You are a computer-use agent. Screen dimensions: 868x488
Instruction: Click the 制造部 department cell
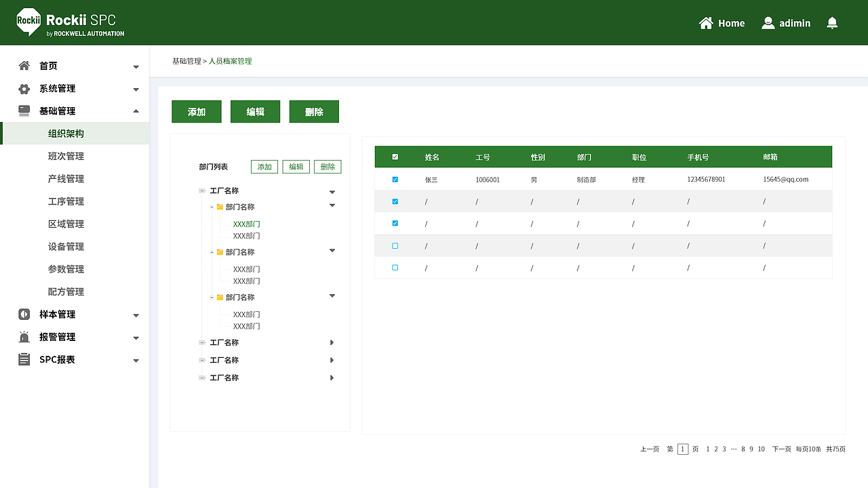pyautogui.click(x=587, y=180)
